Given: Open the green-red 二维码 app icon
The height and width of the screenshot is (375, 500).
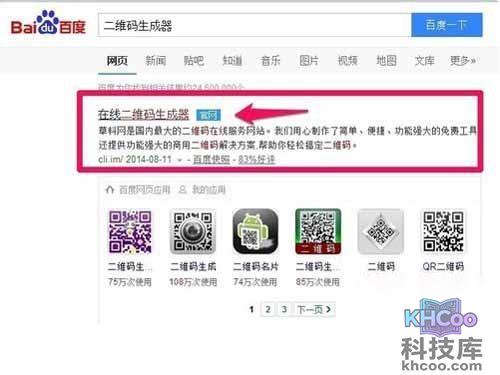Looking at the screenshot, I should coord(318,232).
